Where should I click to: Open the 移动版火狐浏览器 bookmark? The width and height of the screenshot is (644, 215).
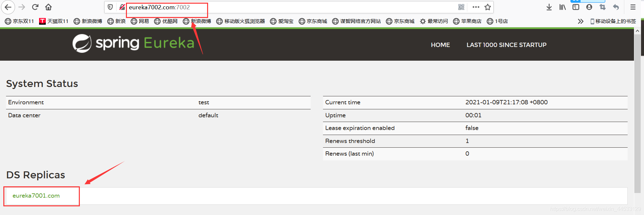click(241, 21)
